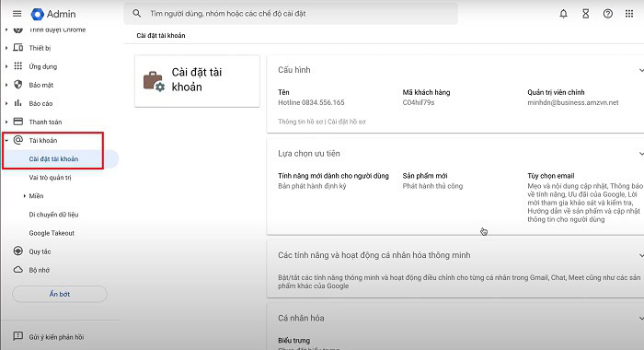Click admin email minhdn@business.amzvn.net
The image size is (644, 350).
pyautogui.click(x=573, y=102)
